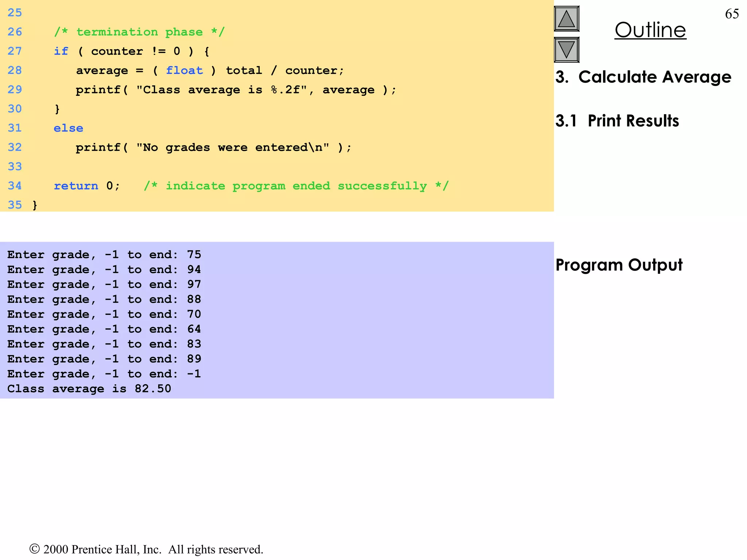Screen dimensions: 747x560
Task: Click the 'indicate program ended successfully' comment
Action: click(296, 186)
